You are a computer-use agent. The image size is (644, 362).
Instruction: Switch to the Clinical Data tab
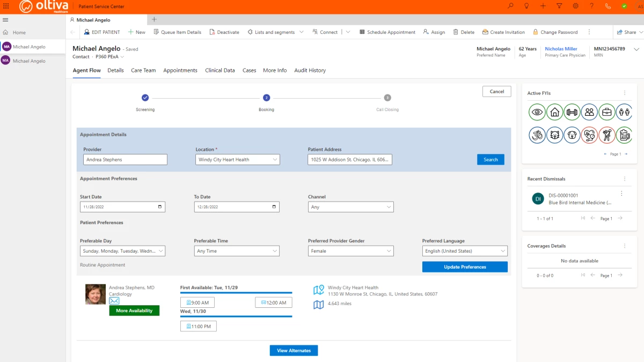click(x=219, y=70)
